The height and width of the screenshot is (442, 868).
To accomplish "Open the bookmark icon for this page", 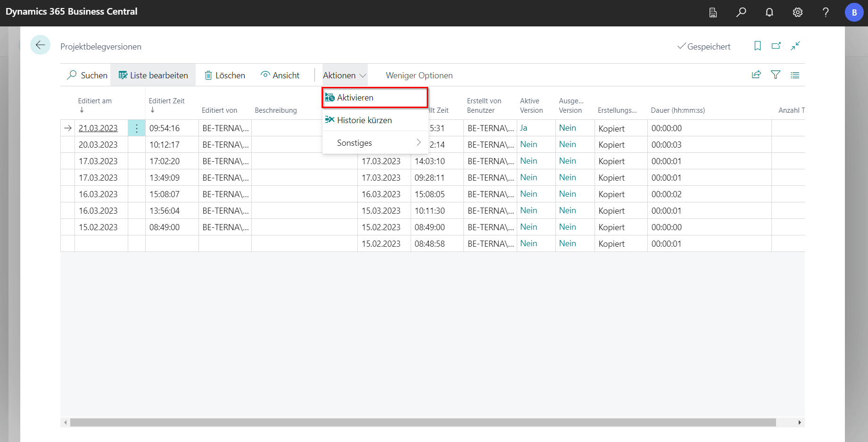I will (x=757, y=46).
